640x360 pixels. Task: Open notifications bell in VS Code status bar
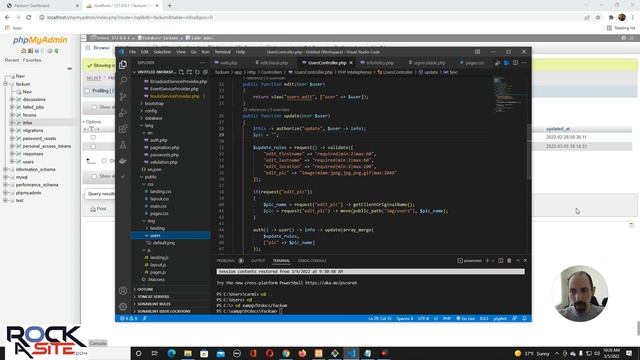click(x=524, y=318)
